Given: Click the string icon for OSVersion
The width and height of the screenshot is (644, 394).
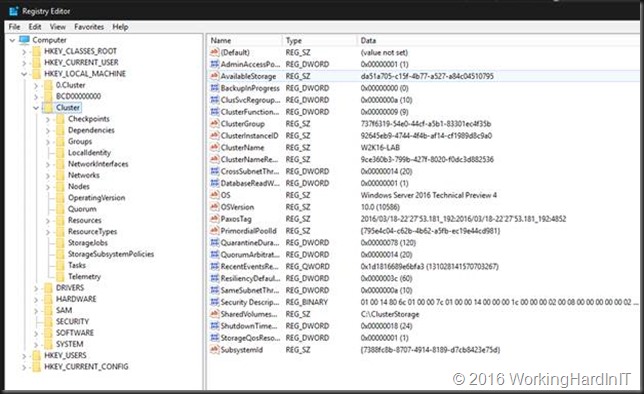Looking at the screenshot, I should (x=214, y=207).
